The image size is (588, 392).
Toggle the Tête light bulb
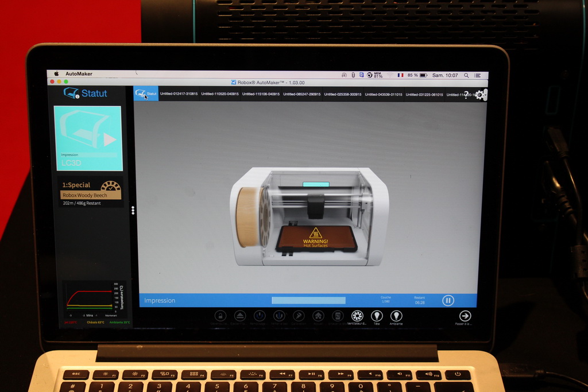click(x=377, y=316)
